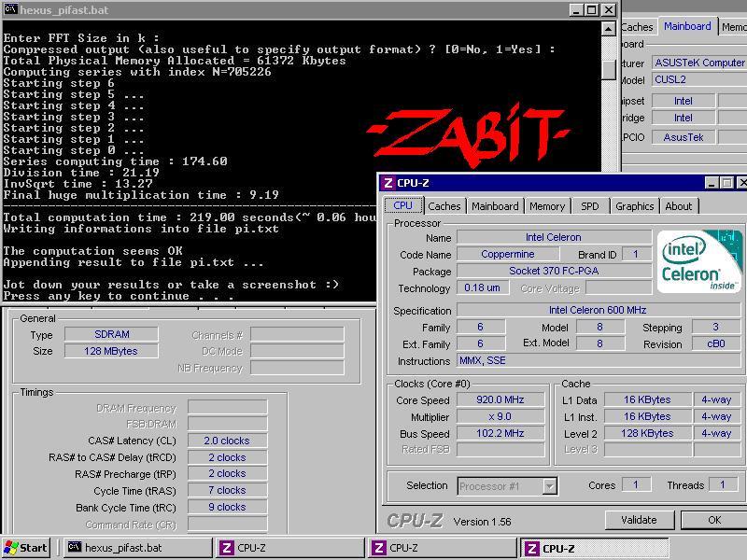Minimize the front CPU-Z window
The width and height of the screenshot is (747, 560).
[x=712, y=183]
